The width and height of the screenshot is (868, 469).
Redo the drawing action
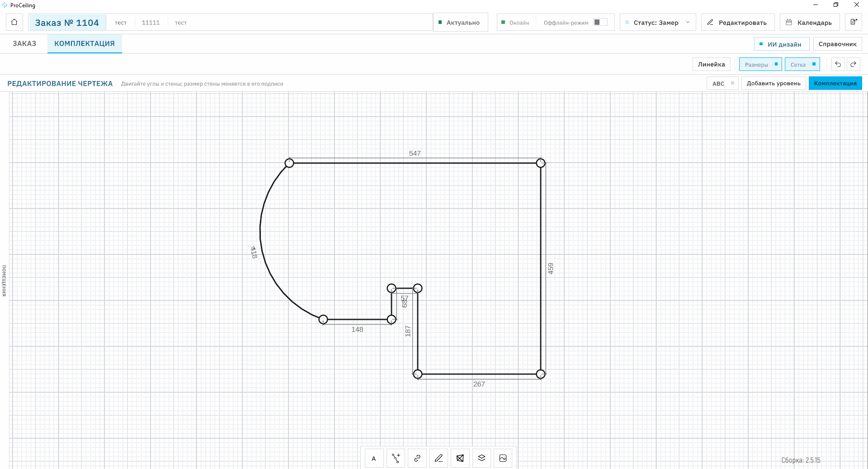[853, 64]
